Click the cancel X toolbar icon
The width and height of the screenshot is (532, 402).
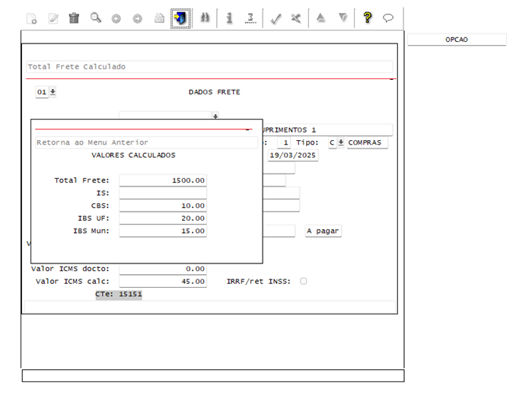point(296,18)
